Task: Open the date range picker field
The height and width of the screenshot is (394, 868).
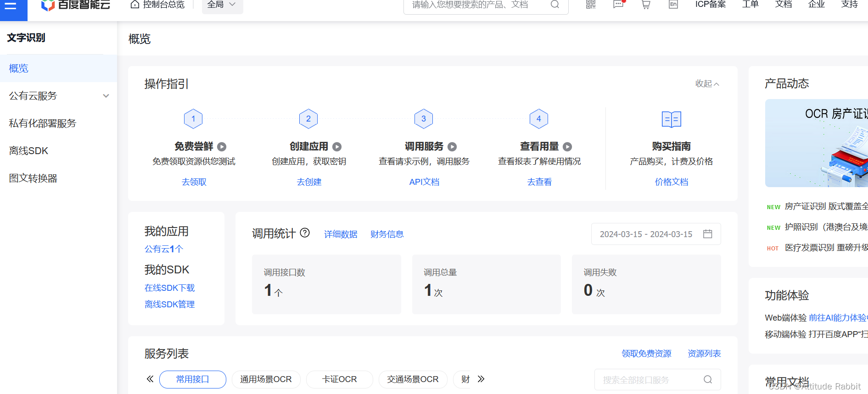Action: (x=656, y=234)
